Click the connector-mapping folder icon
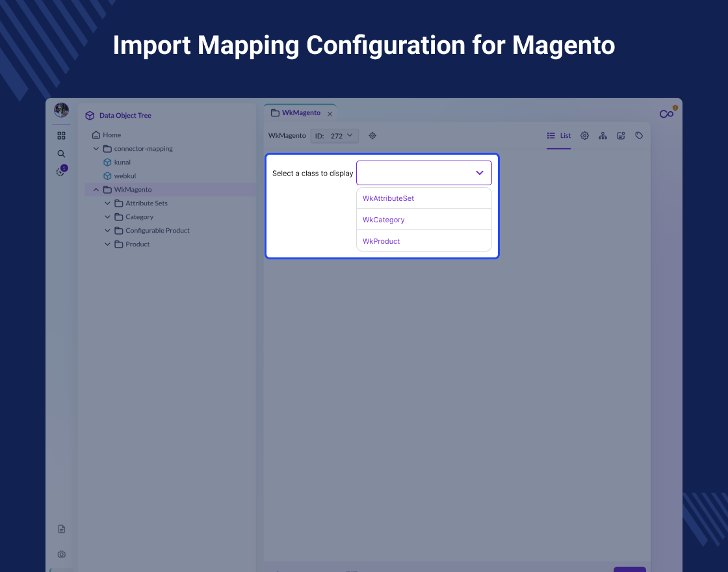Screen dimensions: 728x572 [x=107, y=149]
